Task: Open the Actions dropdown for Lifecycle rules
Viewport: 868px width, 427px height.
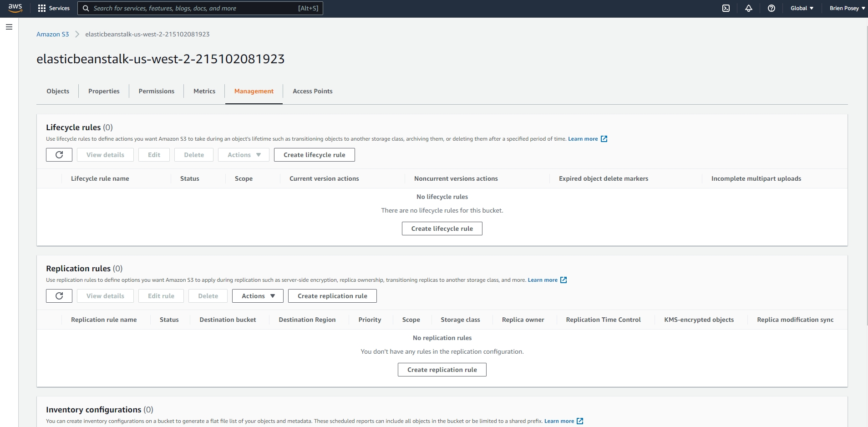Action: pyautogui.click(x=243, y=154)
